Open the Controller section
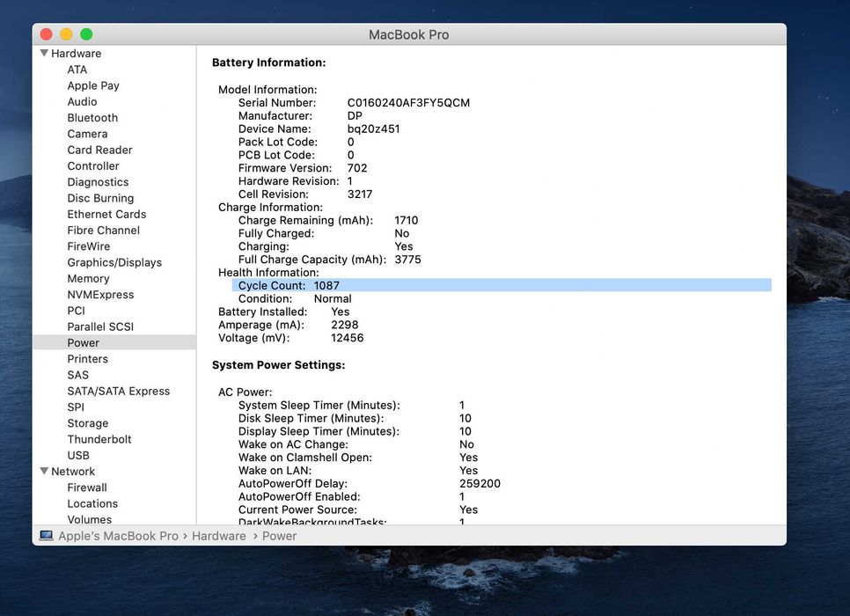The image size is (850, 616). point(93,166)
